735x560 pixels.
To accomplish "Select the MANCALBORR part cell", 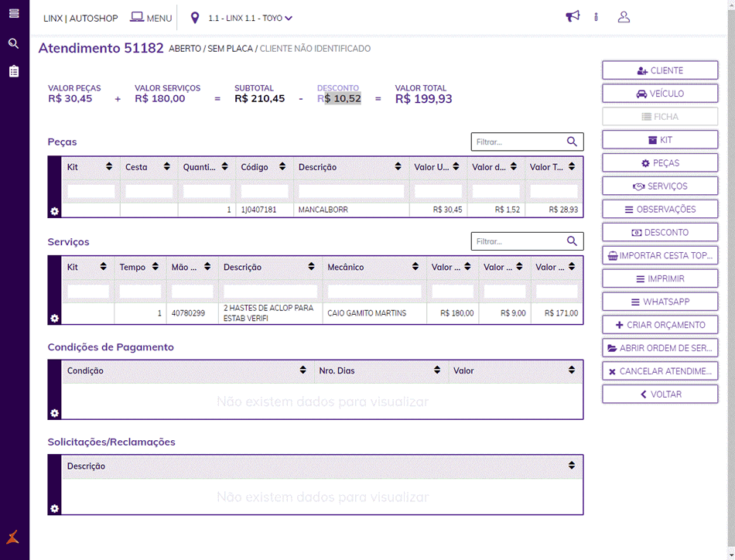I will tap(351, 210).
